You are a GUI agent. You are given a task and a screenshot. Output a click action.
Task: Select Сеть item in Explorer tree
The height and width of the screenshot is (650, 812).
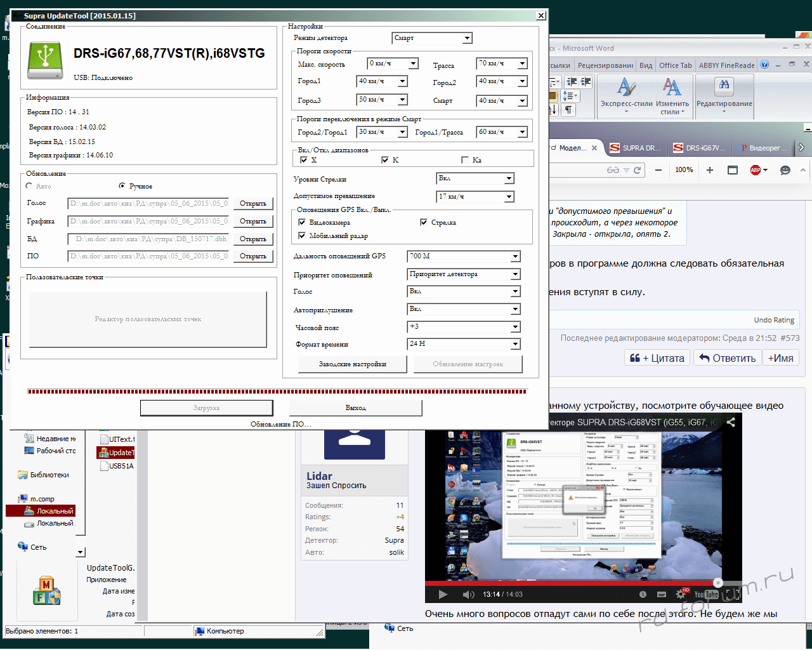tap(33, 547)
